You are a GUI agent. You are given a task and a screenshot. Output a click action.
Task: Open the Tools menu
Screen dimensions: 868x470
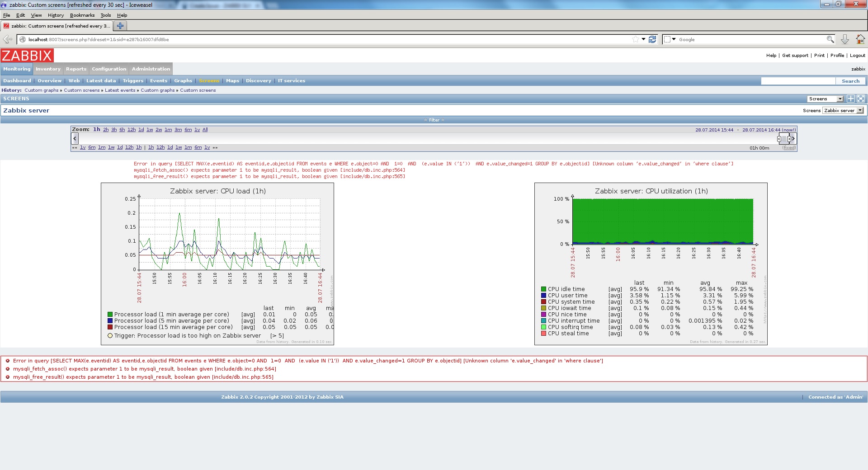click(x=105, y=15)
